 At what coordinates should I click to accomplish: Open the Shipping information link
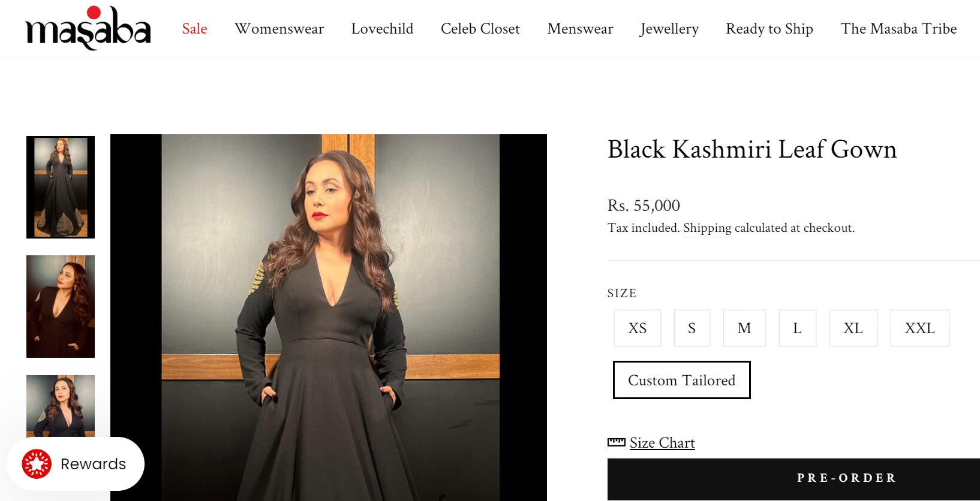click(707, 228)
